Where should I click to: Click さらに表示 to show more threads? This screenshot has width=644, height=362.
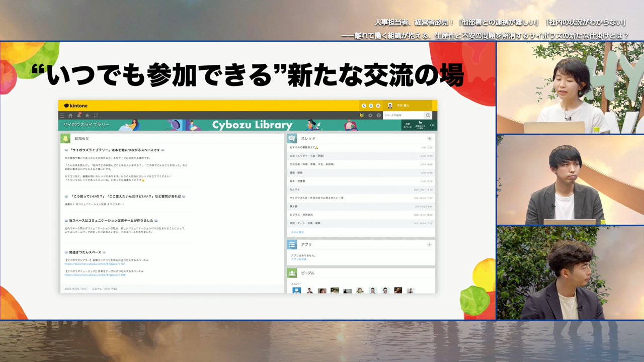297,232
